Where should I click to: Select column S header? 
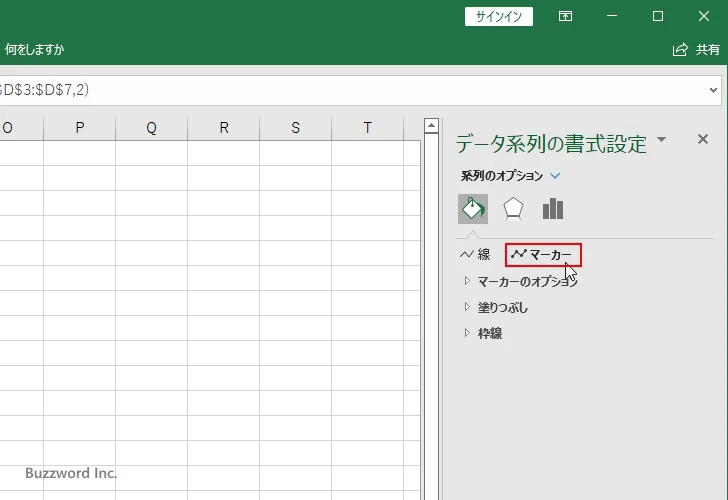click(x=295, y=128)
